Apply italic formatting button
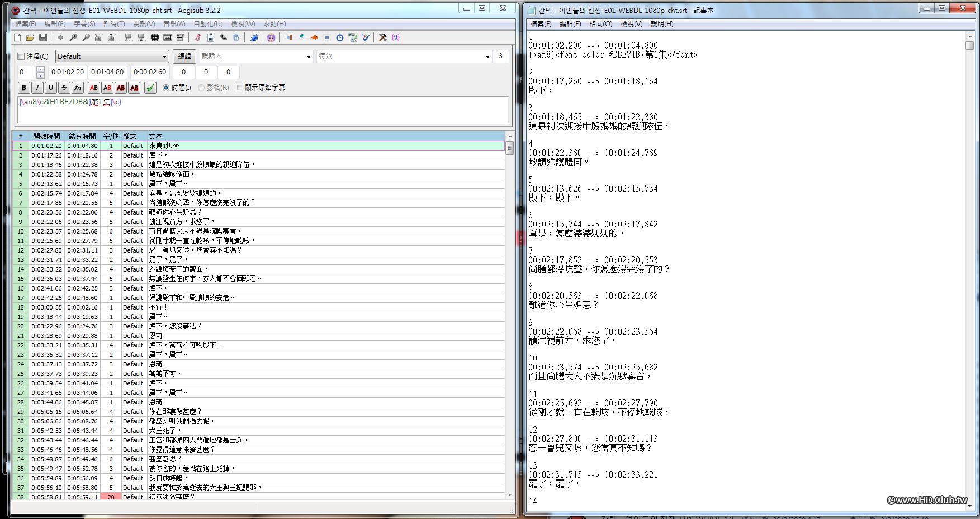 [37, 88]
